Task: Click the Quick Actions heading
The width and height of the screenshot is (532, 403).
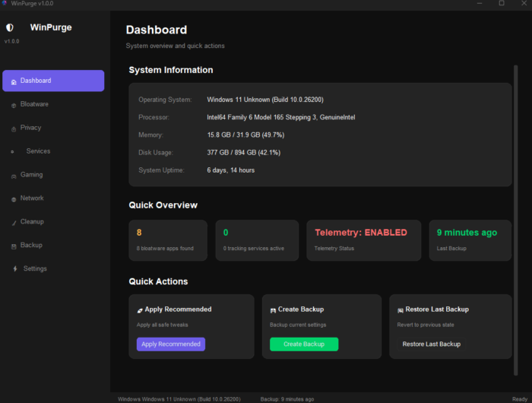Action: 158,281
